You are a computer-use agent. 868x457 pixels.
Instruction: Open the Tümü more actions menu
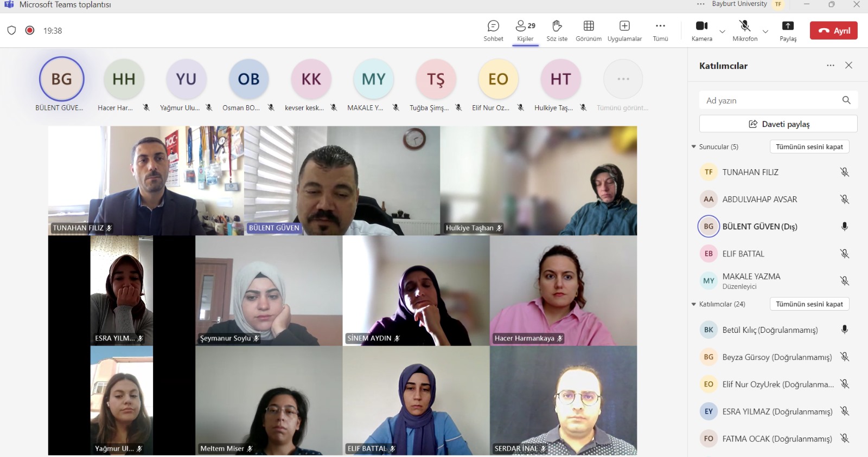660,31
